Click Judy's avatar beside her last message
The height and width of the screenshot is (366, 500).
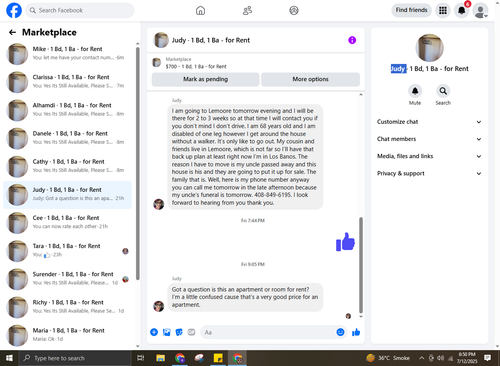click(159, 306)
